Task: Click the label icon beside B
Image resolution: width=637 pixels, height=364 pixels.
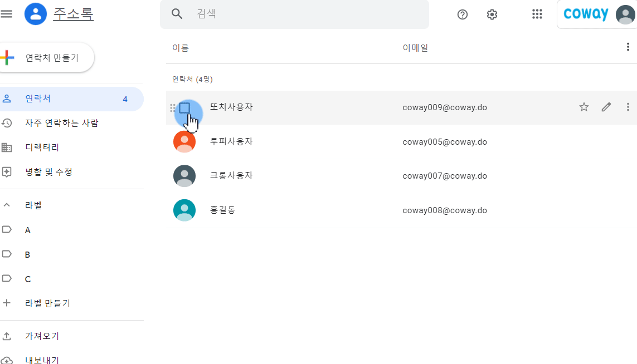Action: tap(7, 254)
